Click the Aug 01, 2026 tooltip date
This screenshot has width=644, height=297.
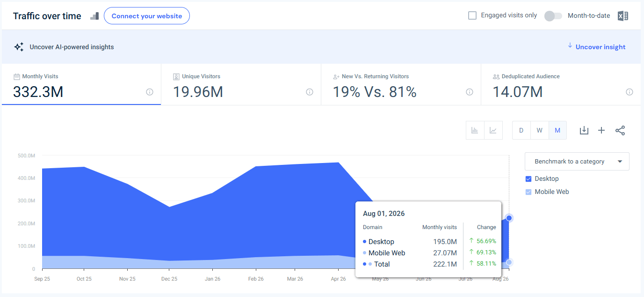tap(384, 214)
